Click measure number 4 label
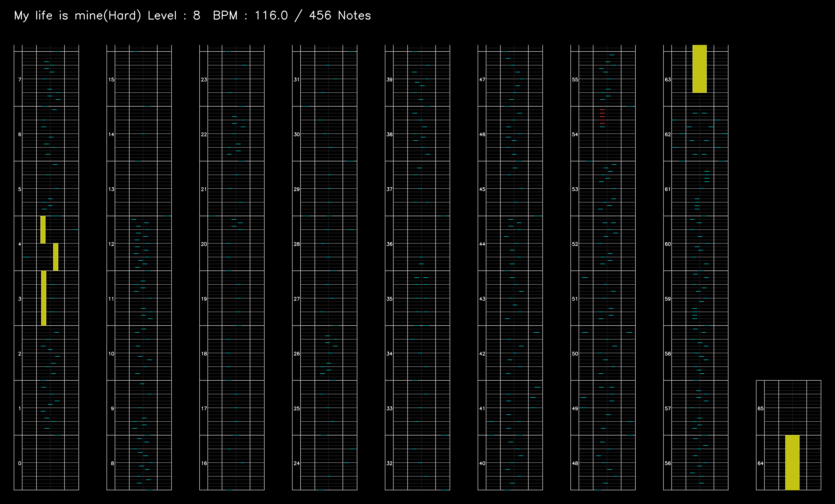 pyautogui.click(x=20, y=244)
